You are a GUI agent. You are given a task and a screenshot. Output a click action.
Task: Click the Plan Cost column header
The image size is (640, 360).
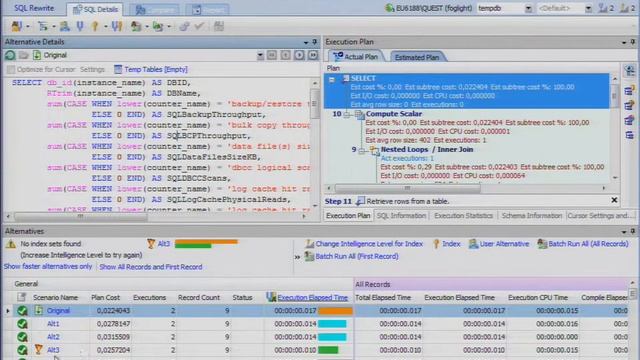click(x=105, y=297)
